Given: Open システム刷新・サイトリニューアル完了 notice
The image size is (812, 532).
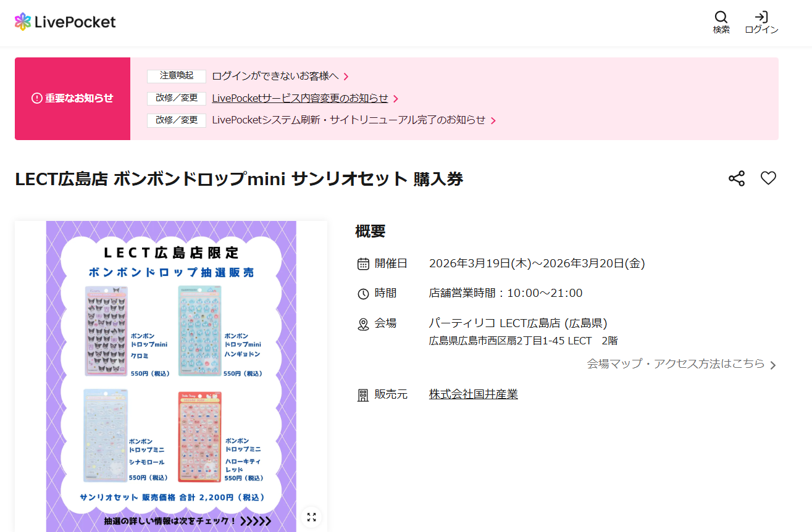Looking at the screenshot, I should [348, 120].
